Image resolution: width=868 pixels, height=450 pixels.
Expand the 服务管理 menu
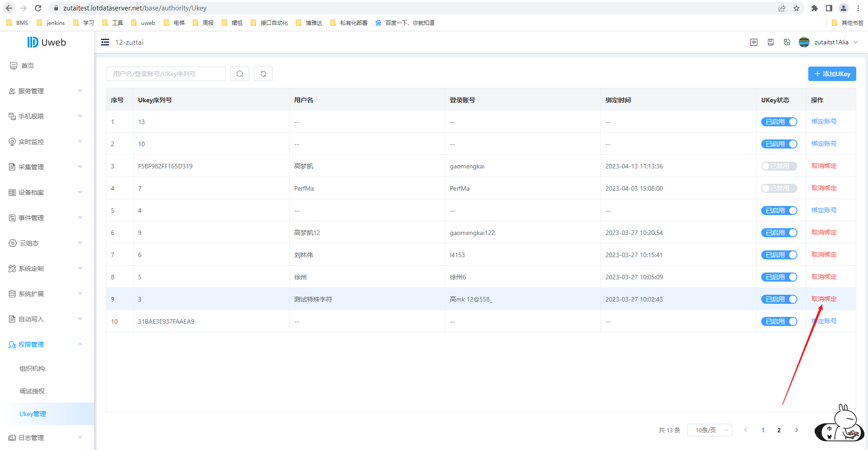pos(47,91)
